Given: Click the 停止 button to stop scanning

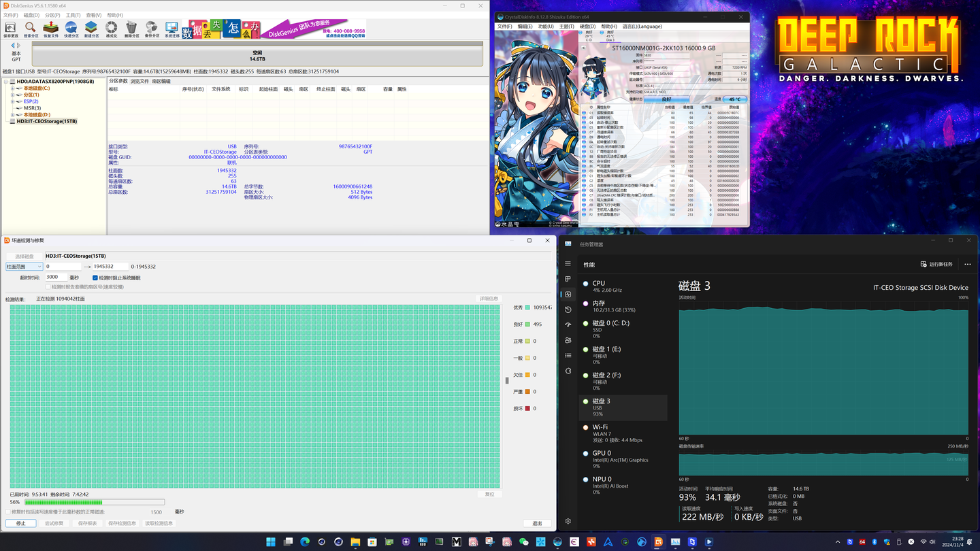Looking at the screenshot, I should click(x=21, y=523).
